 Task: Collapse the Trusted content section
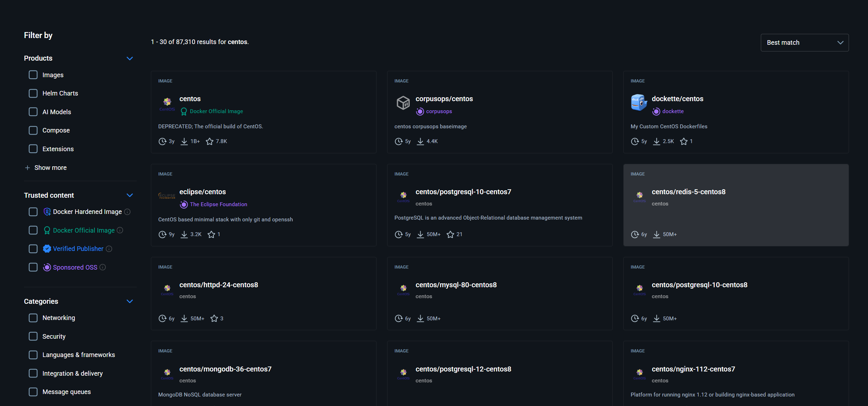coord(130,195)
